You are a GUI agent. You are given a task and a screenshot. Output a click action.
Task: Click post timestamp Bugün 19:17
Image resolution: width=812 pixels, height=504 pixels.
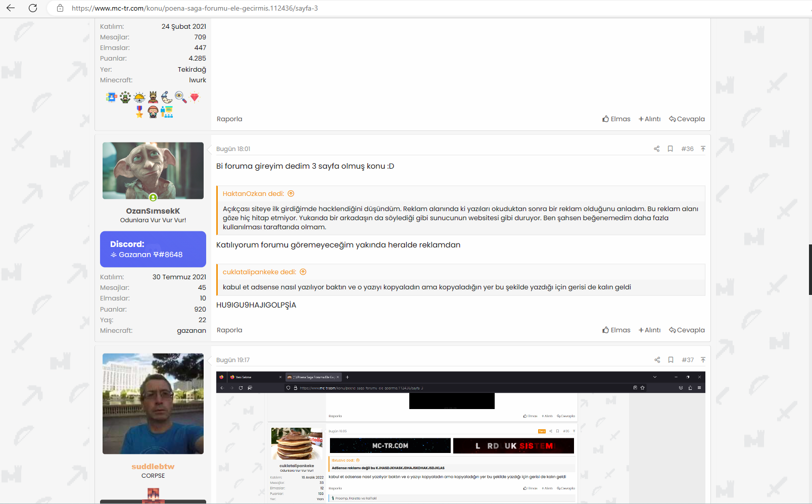[x=233, y=360]
